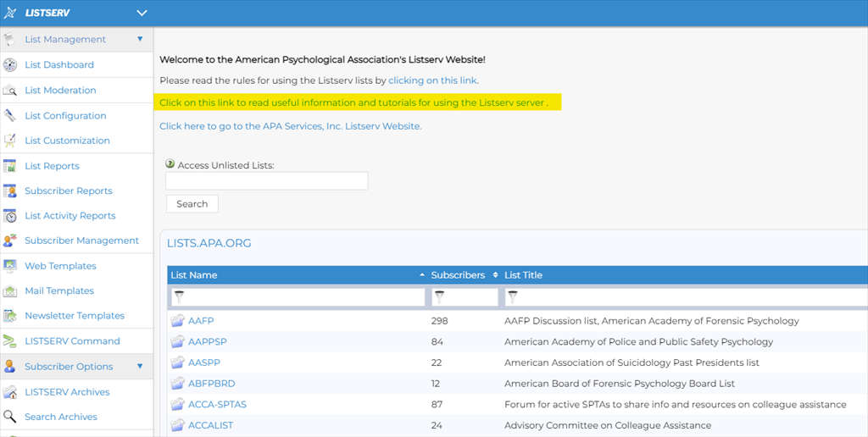Open Search Archives link

[61, 417]
